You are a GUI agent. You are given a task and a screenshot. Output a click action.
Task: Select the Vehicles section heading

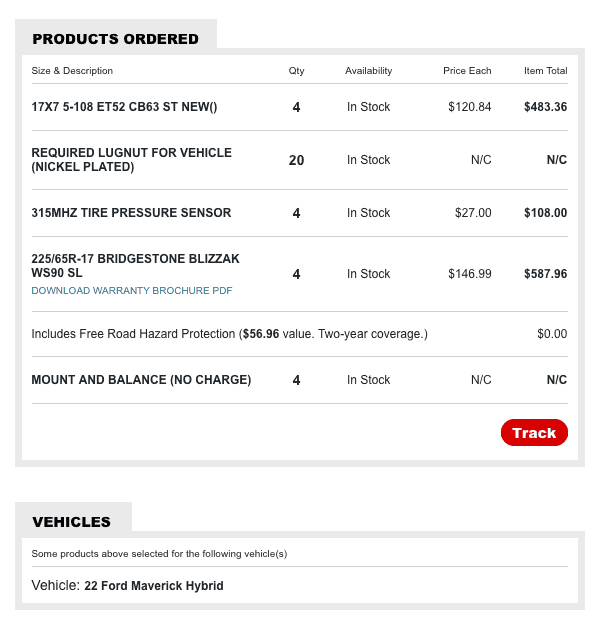pyautogui.click(x=71, y=522)
